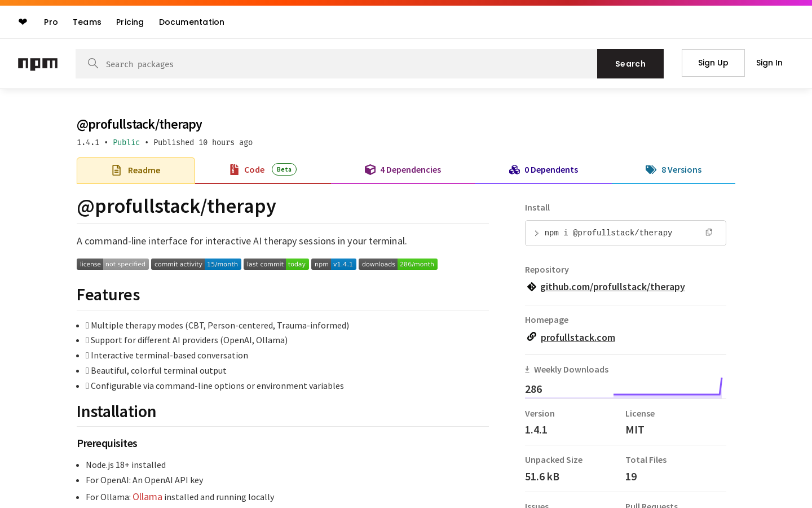Click the MIT license value

[x=635, y=430]
